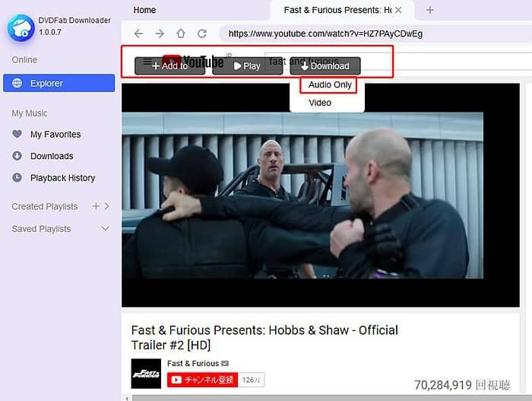Click the verified badge next to channel name
Viewport: 532px width, 401px height.
click(225, 363)
